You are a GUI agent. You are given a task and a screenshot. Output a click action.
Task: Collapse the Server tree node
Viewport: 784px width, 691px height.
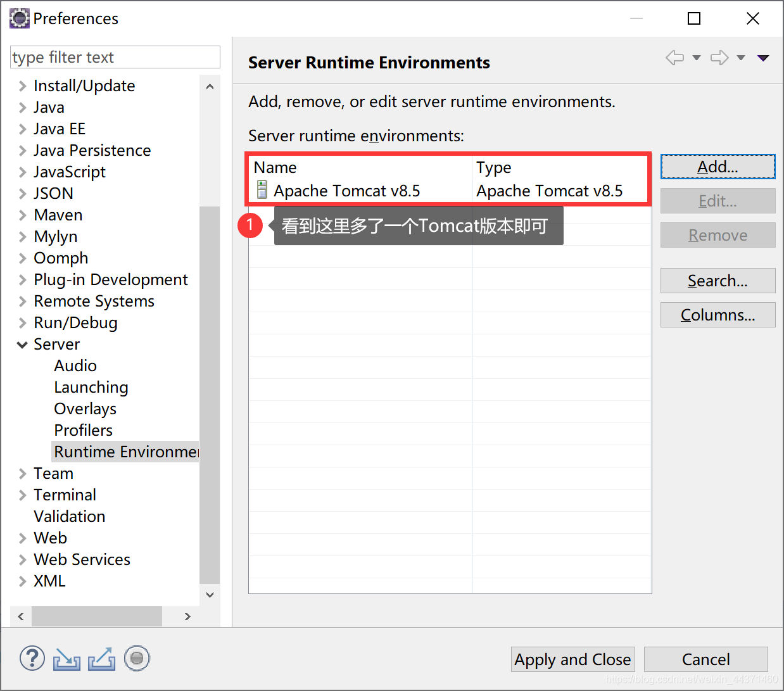tap(22, 345)
